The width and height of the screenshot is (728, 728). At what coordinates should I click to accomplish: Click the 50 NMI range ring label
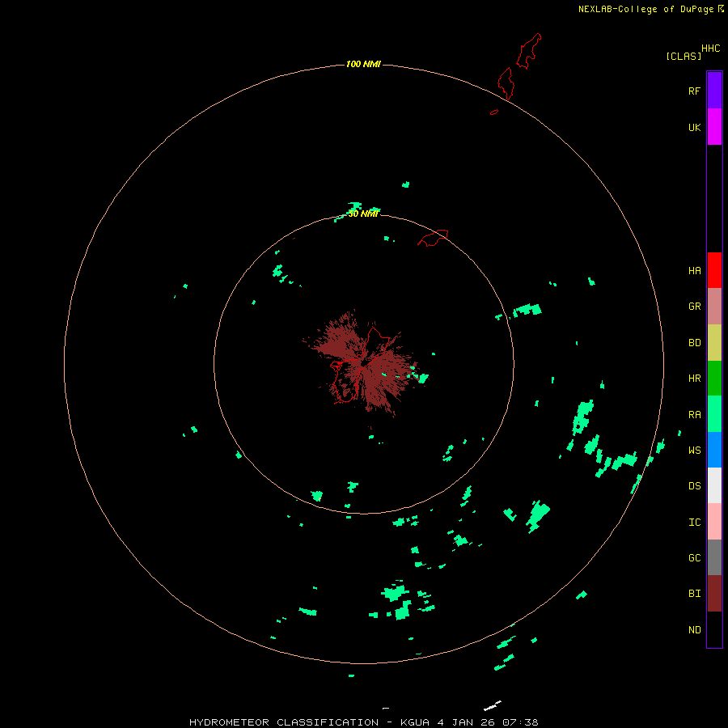coord(363,214)
